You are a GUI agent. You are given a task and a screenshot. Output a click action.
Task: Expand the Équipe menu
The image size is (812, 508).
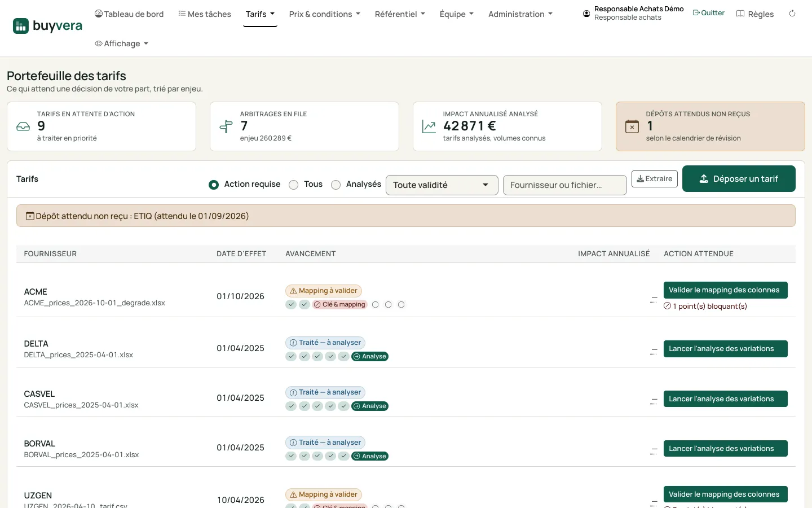(457, 14)
